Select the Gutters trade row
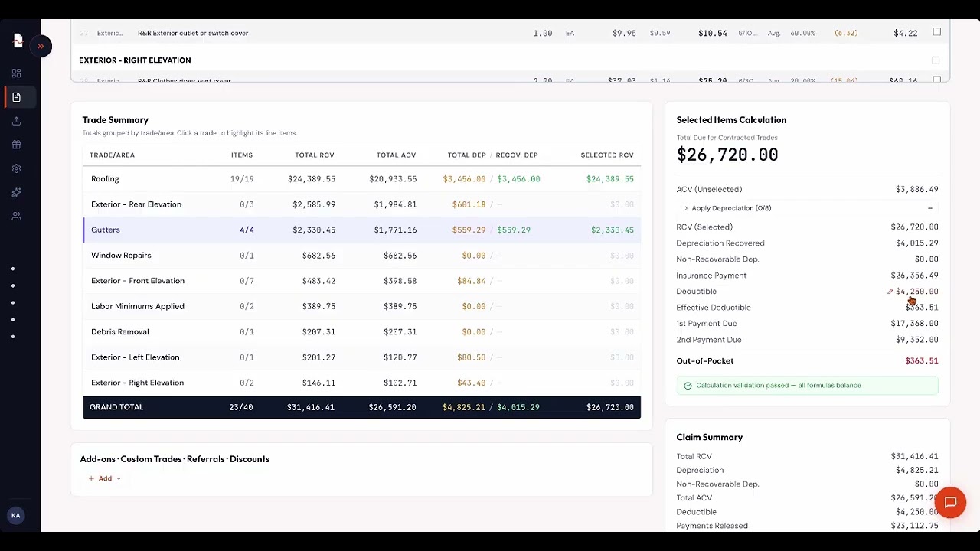The height and width of the screenshot is (551, 980). point(361,230)
